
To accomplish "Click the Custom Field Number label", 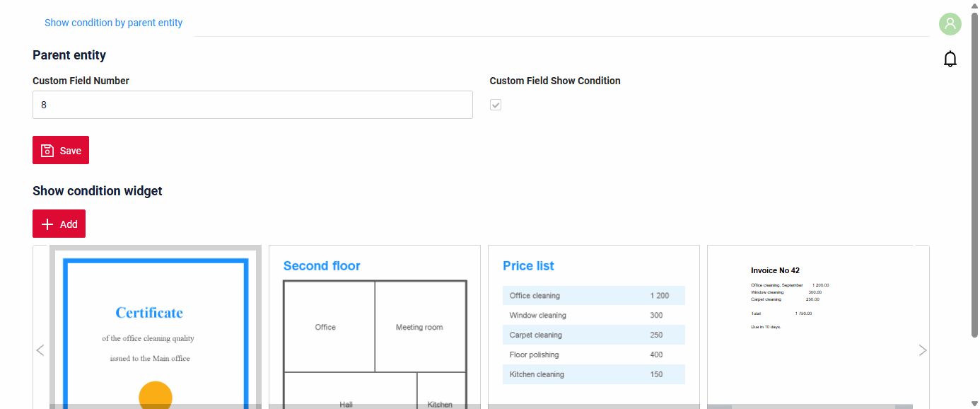I will pyautogui.click(x=81, y=81).
